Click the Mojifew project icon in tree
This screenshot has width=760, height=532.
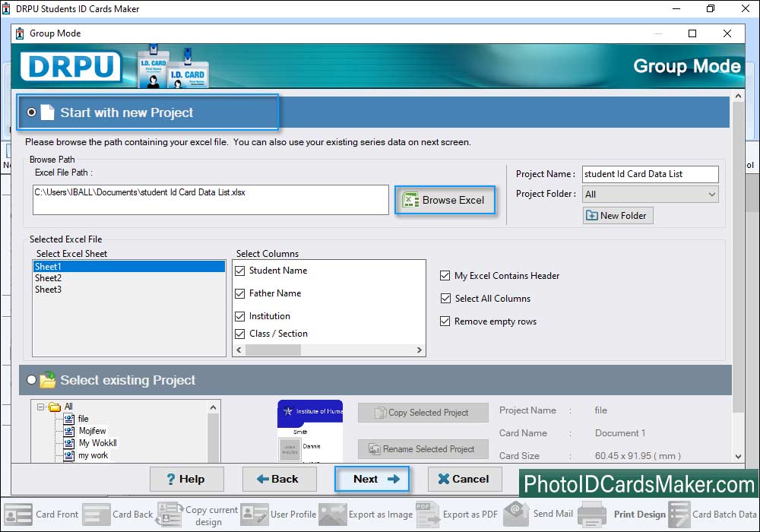tap(69, 431)
